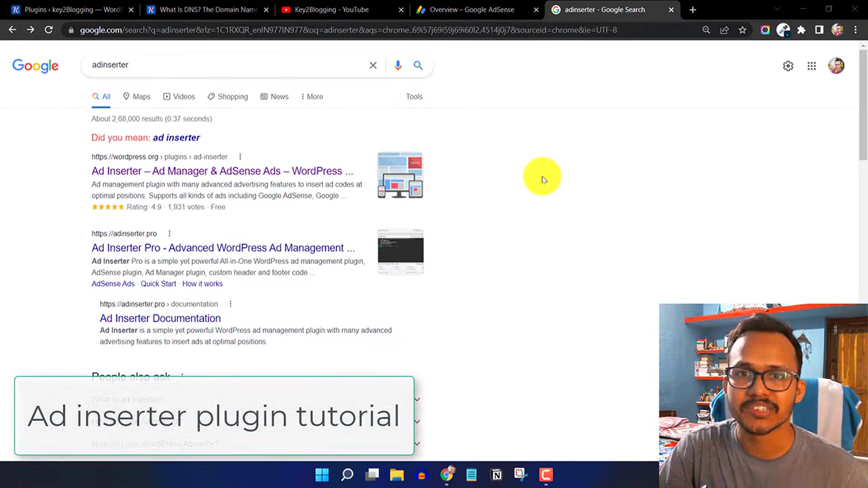
Task: Open the Chrome three-dot menu
Action: pyautogui.click(x=855, y=30)
